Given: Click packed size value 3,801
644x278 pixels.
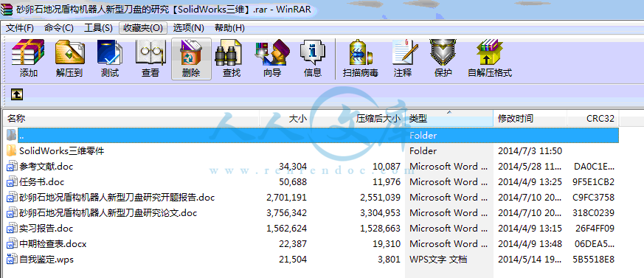Looking at the screenshot, I should coord(389,260).
